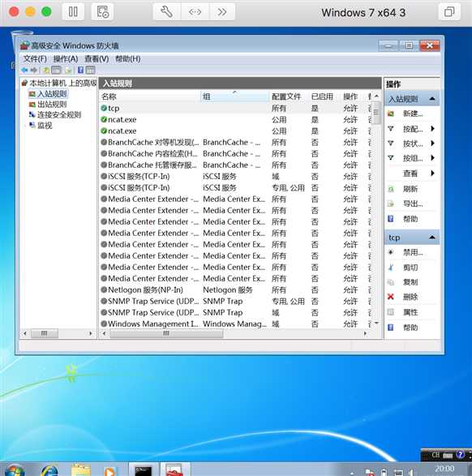This screenshot has height=476, width=472.
Task: Collapse the 入站规则 actions section
Action: [432, 99]
